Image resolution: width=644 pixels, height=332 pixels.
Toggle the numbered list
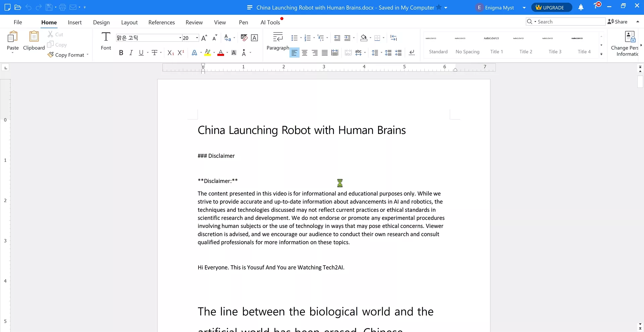308,38
